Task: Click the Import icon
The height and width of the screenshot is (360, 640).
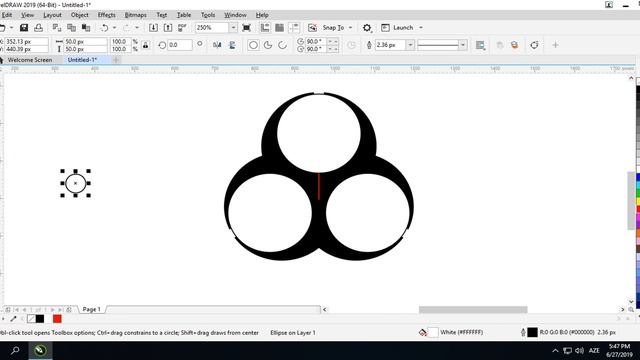Action: (x=153, y=28)
